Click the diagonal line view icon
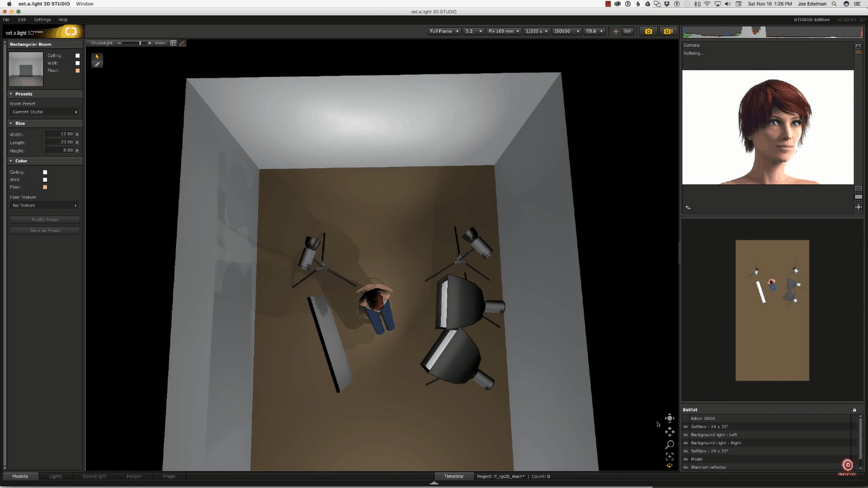 click(x=182, y=43)
